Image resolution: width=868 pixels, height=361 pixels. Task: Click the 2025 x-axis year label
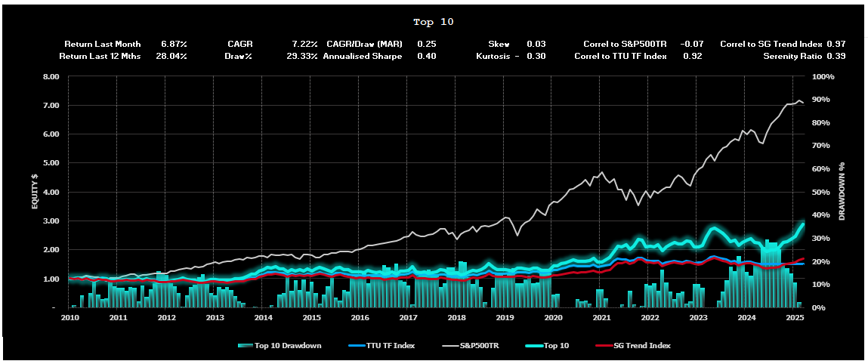click(x=795, y=318)
